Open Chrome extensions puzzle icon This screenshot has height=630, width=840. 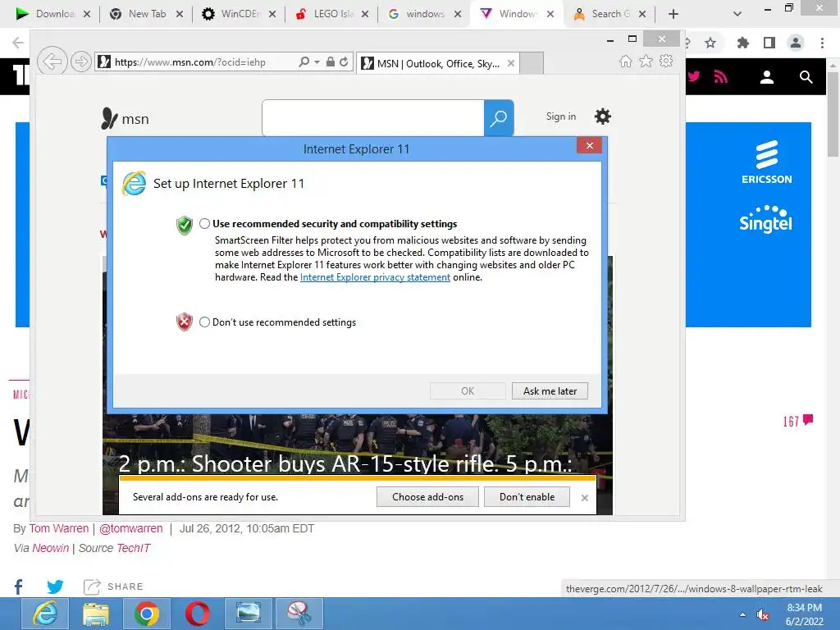pos(742,43)
